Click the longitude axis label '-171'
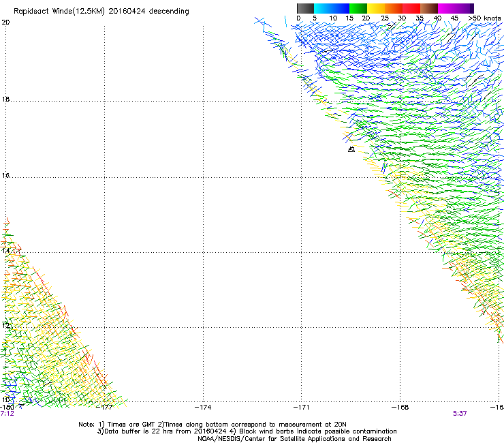 coord(302,408)
